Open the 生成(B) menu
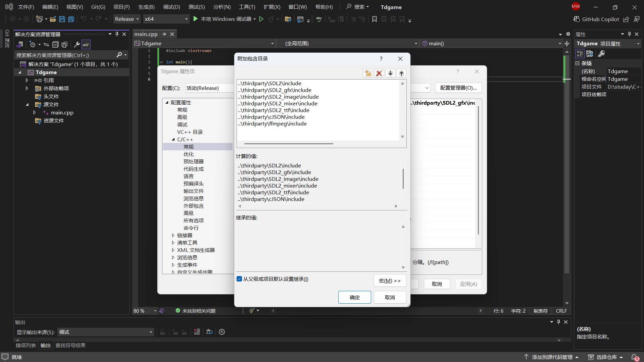Screen dimensions: 644x362 [146, 7]
